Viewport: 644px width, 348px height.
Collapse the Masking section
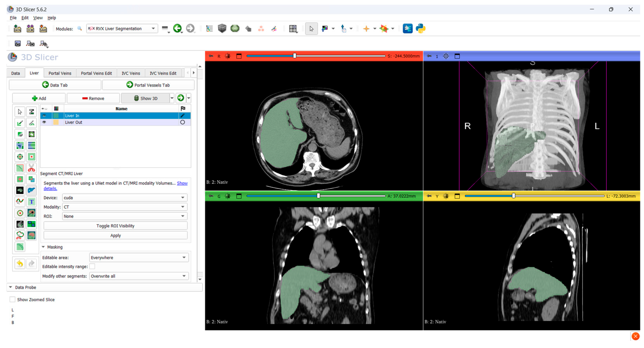(43, 247)
